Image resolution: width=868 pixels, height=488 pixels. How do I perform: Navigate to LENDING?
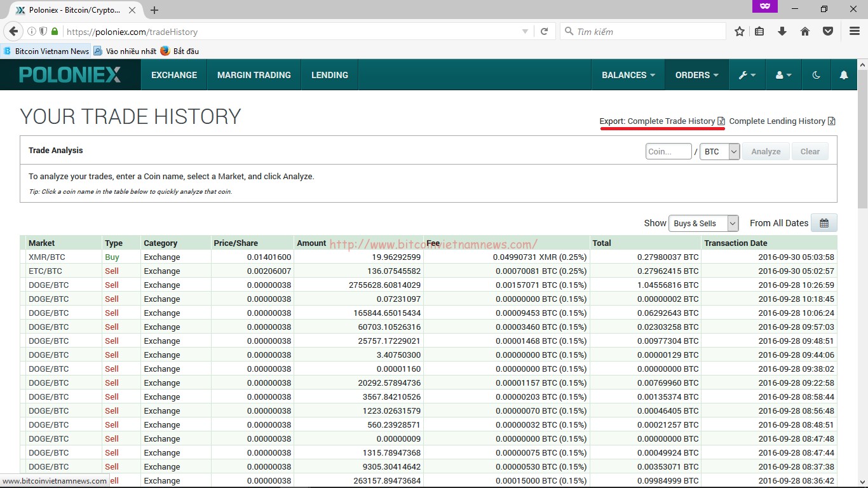tap(330, 75)
